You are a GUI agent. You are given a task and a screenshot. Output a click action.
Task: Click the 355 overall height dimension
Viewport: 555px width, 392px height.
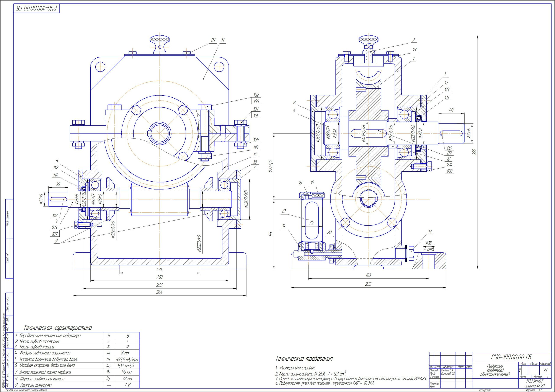[x=474, y=152]
